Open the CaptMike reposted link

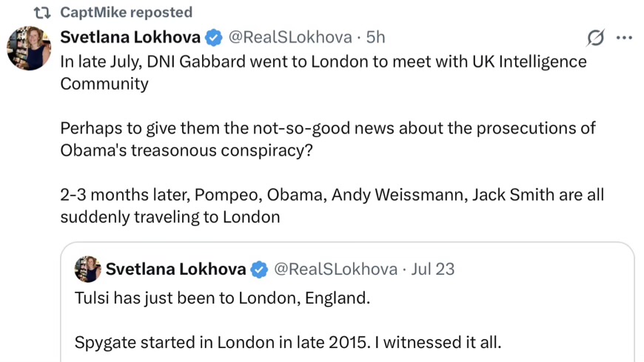pyautogui.click(x=126, y=13)
